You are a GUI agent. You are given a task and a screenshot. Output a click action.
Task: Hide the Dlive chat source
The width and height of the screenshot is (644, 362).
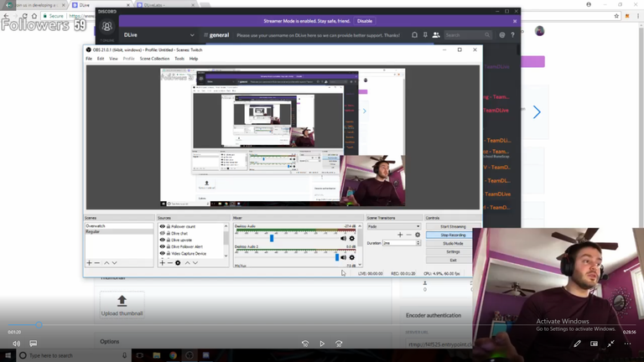(x=163, y=233)
